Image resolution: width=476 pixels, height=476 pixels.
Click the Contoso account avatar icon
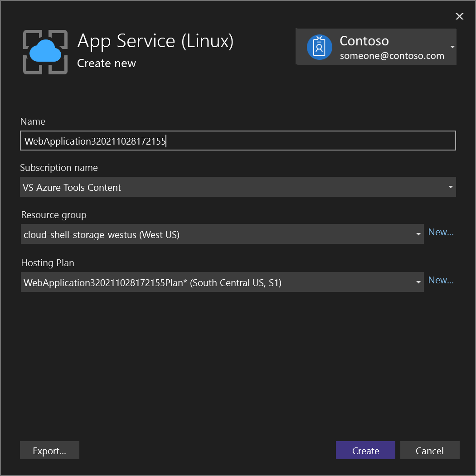pos(320,47)
